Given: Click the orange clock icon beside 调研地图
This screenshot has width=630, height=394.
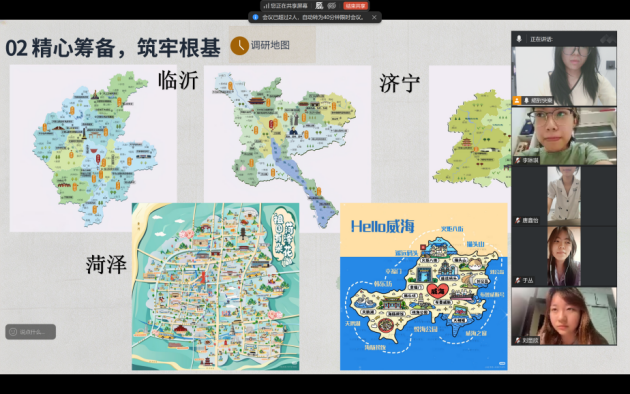Looking at the screenshot, I should point(239,45).
